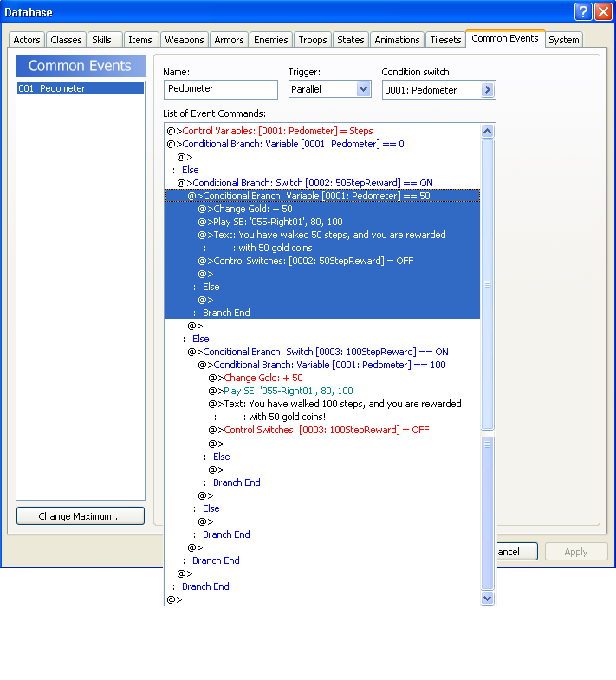
Task: Select the Common Events tab
Action: coord(505,39)
